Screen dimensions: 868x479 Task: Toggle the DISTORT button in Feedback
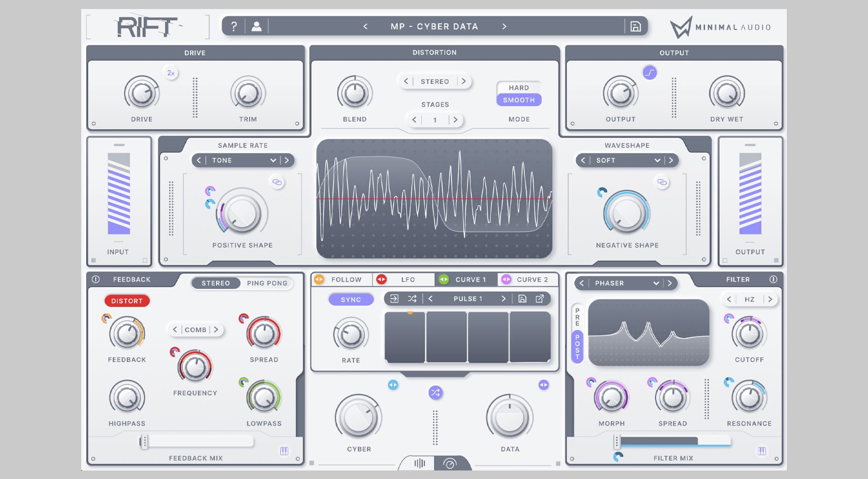pyautogui.click(x=127, y=301)
